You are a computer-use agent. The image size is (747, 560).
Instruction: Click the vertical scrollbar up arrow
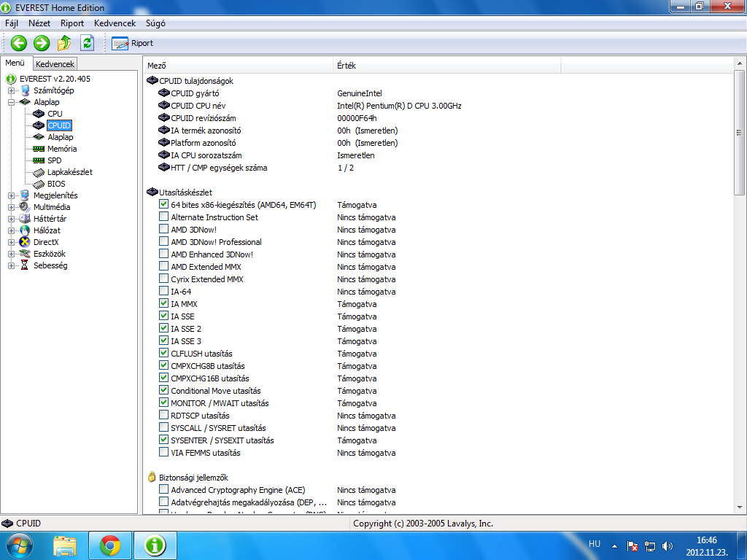click(740, 63)
